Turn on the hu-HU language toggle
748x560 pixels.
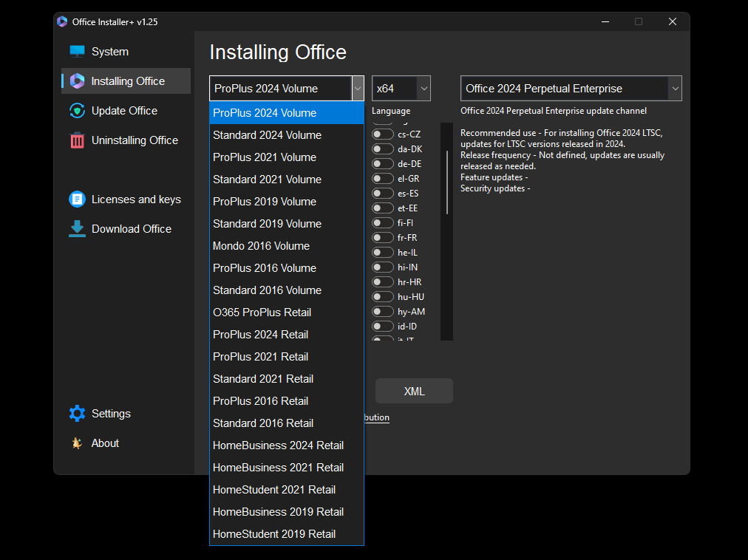[x=383, y=297]
